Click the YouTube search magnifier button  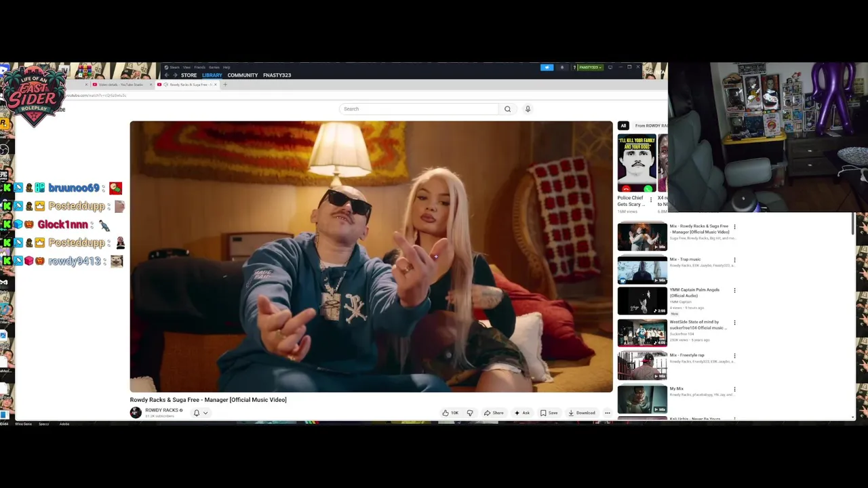(507, 109)
